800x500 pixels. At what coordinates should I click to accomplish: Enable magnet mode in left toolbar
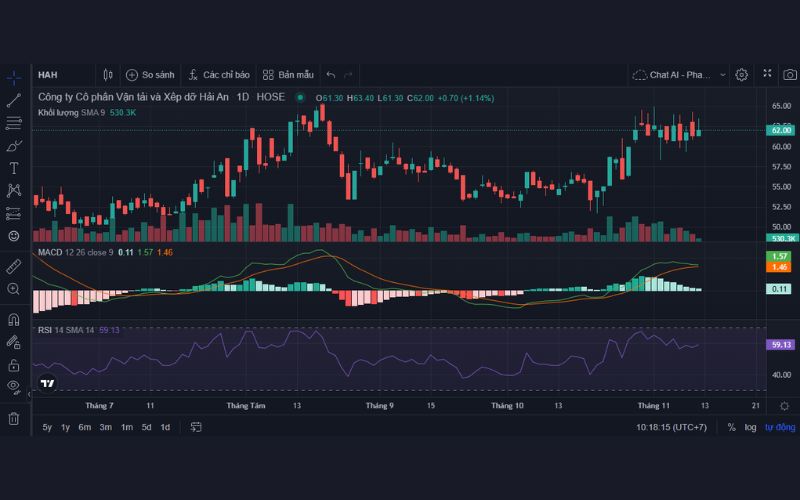(14, 320)
